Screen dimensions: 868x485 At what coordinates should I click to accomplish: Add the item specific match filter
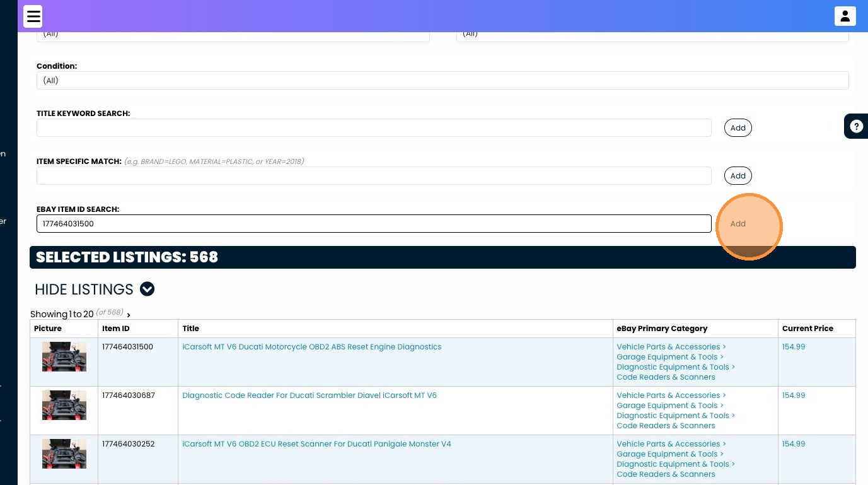point(738,176)
